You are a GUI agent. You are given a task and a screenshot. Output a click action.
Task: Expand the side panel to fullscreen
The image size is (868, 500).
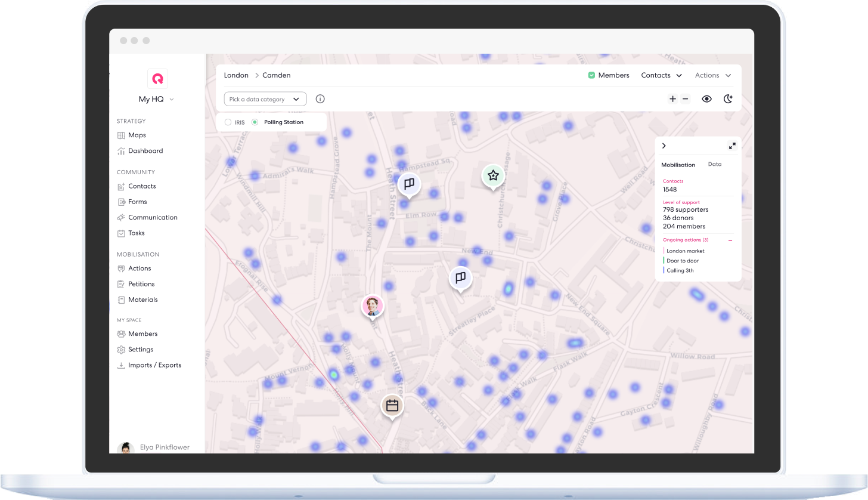point(732,146)
